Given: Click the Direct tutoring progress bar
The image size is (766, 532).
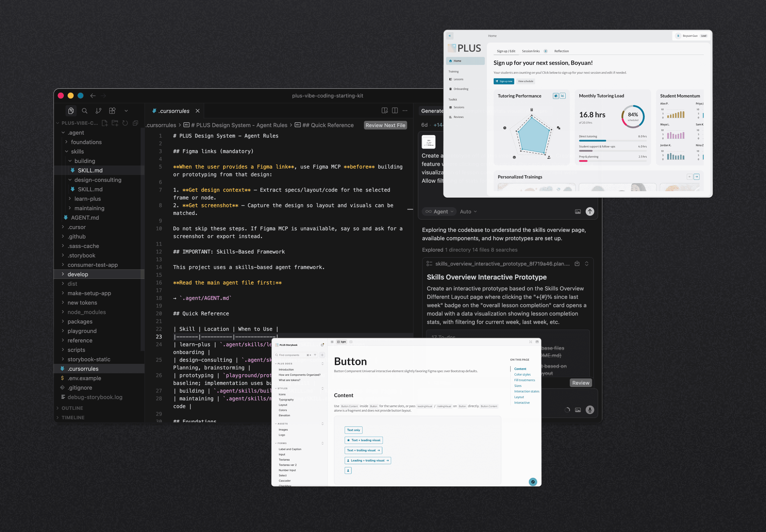Looking at the screenshot, I should point(613,141).
